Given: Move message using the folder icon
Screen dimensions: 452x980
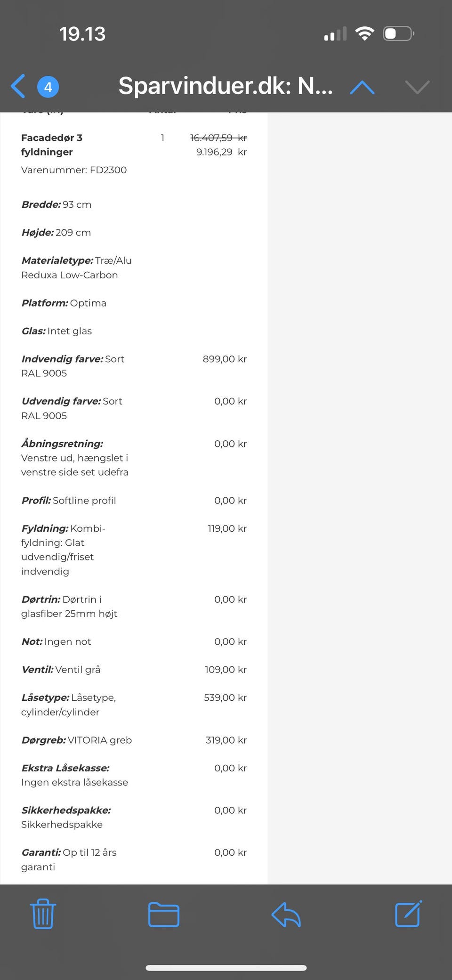Looking at the screenshot, I should 163,915.
